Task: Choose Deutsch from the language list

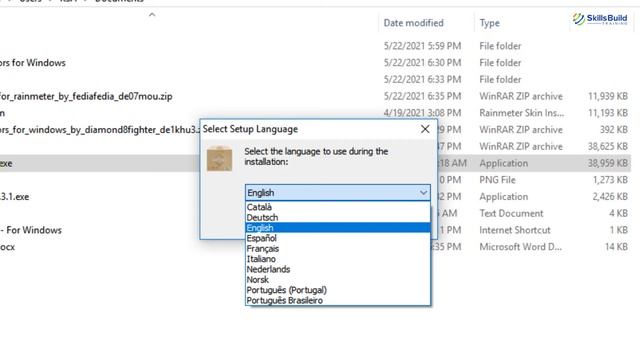Action: click(338, 218)
